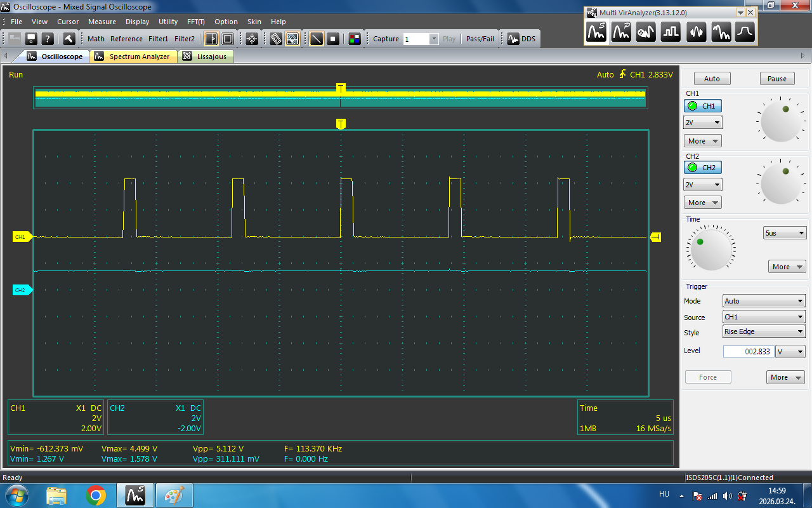Click the yellow CH1 ground marker

(22, 237)
